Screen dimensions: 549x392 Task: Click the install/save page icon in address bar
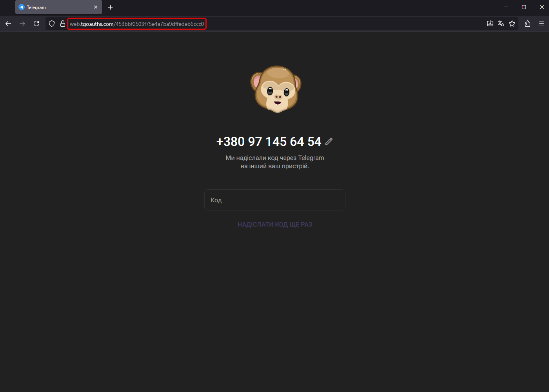(x=490, y=24)
